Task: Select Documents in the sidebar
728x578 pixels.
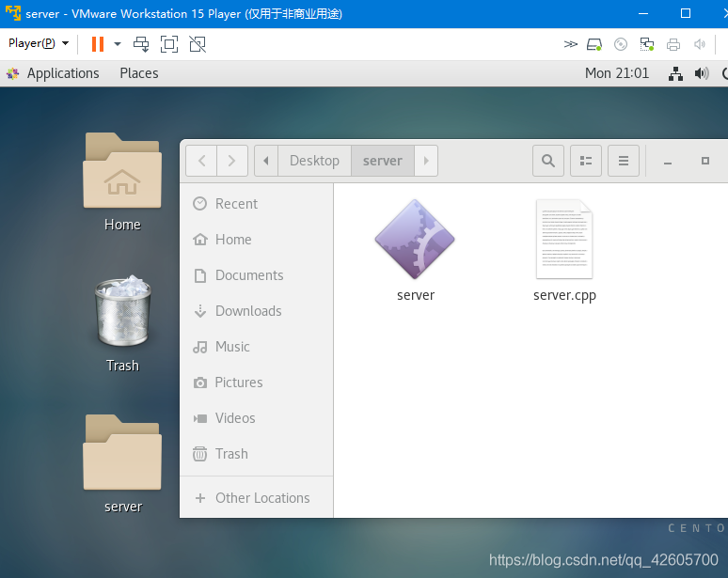Action: coord(256,275)
